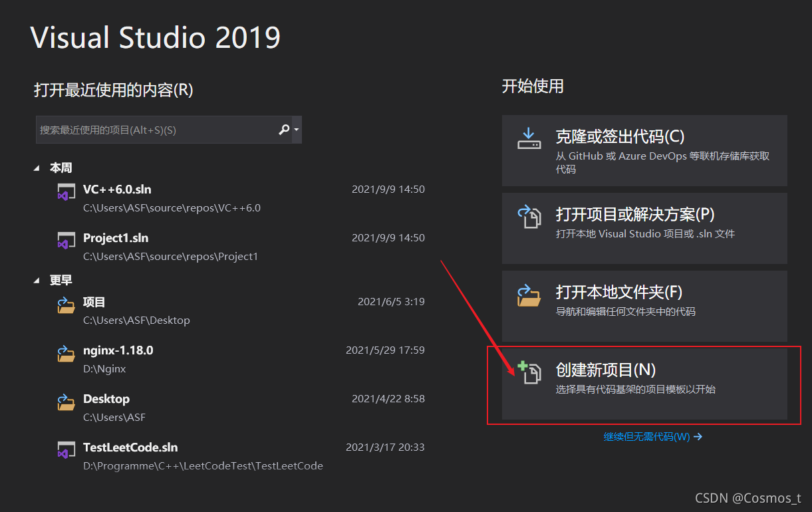
Task: Open 打开本地文件夹 card
Action: [644, 306]
